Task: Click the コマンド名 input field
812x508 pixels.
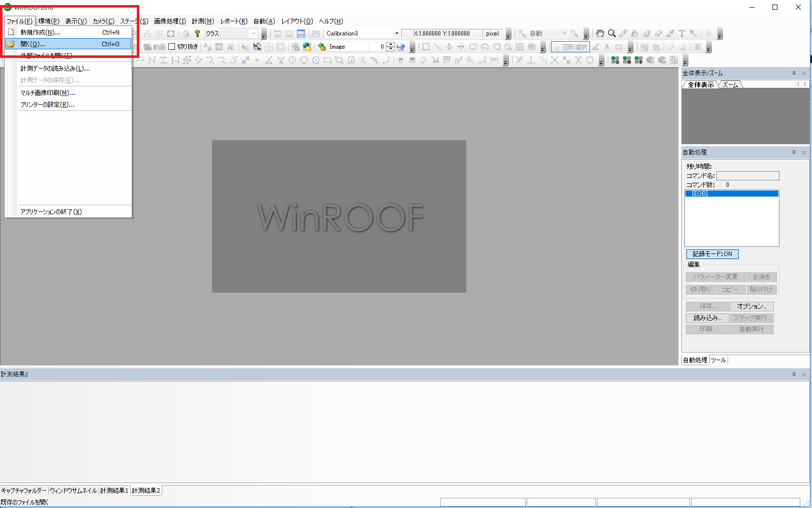Action: coord(747,176)
